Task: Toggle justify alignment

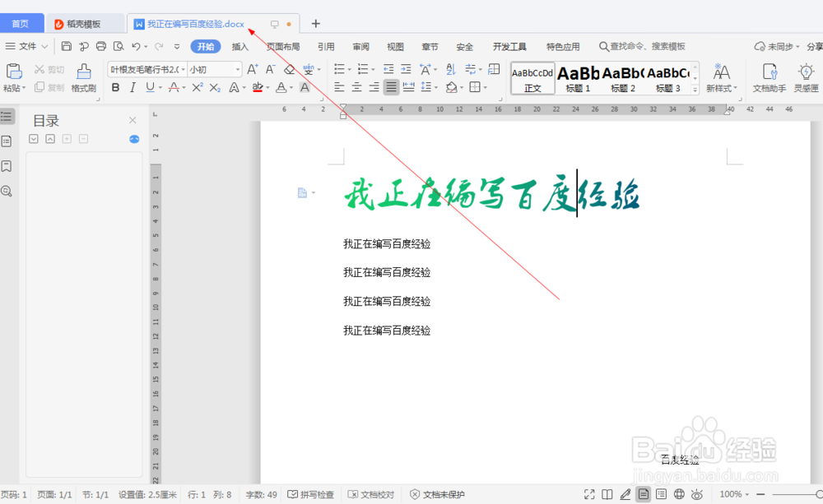Action: click(x=391, y=87)
